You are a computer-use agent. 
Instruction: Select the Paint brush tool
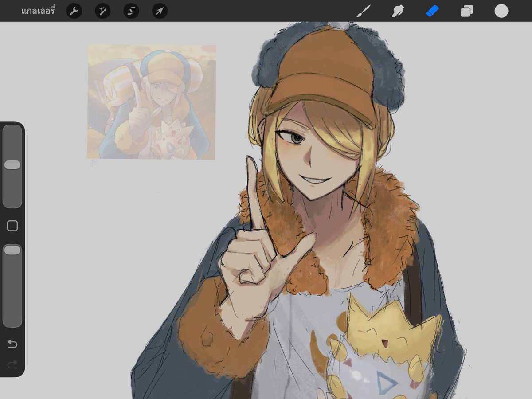point(364,11)
